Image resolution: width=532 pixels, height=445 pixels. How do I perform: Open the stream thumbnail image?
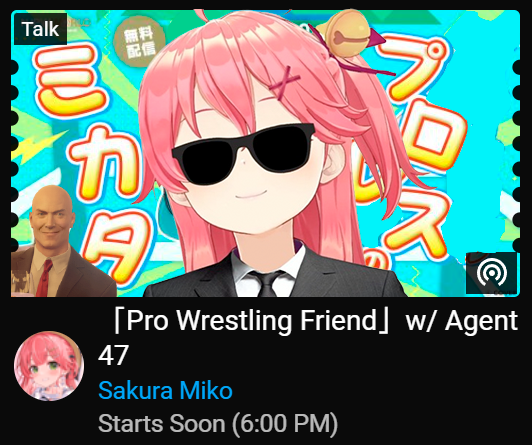[265, 153]
